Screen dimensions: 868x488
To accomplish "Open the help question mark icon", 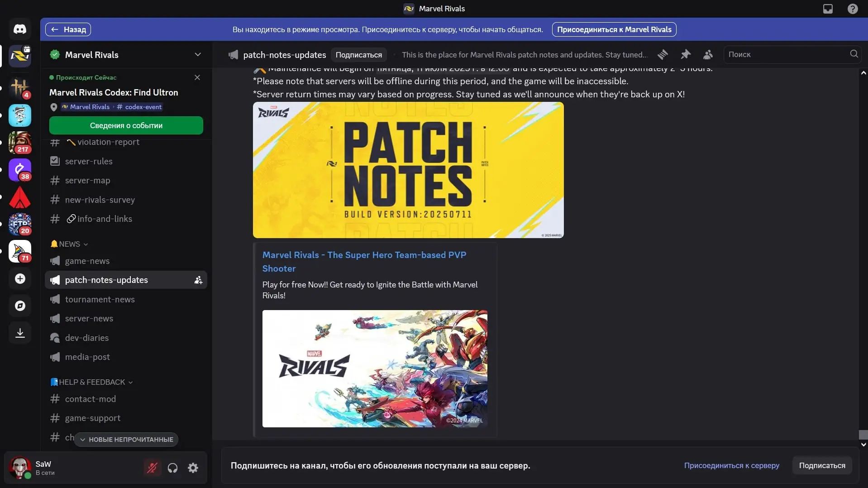I will point(853,9).
